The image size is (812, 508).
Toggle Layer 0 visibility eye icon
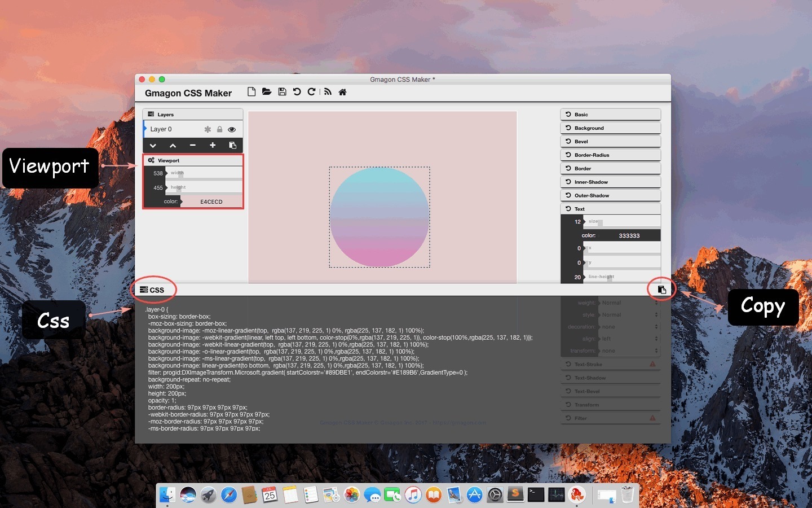[x=232, y=129]
